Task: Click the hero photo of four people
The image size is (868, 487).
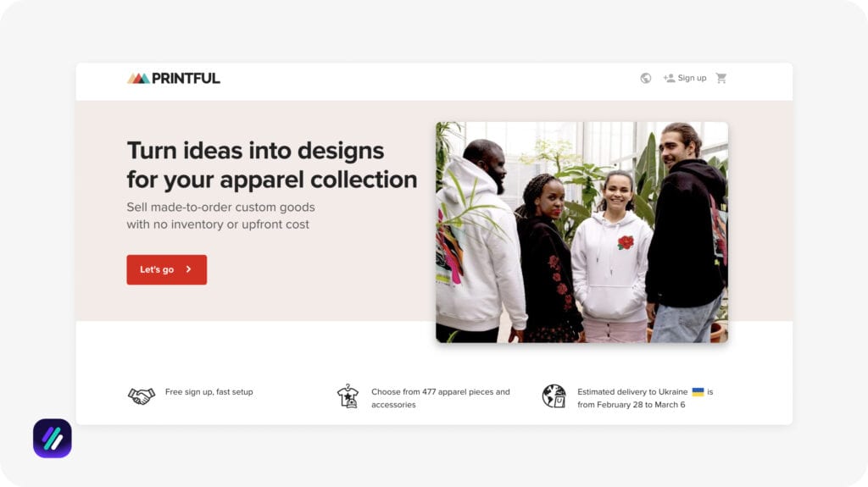Action: [581, 232]
